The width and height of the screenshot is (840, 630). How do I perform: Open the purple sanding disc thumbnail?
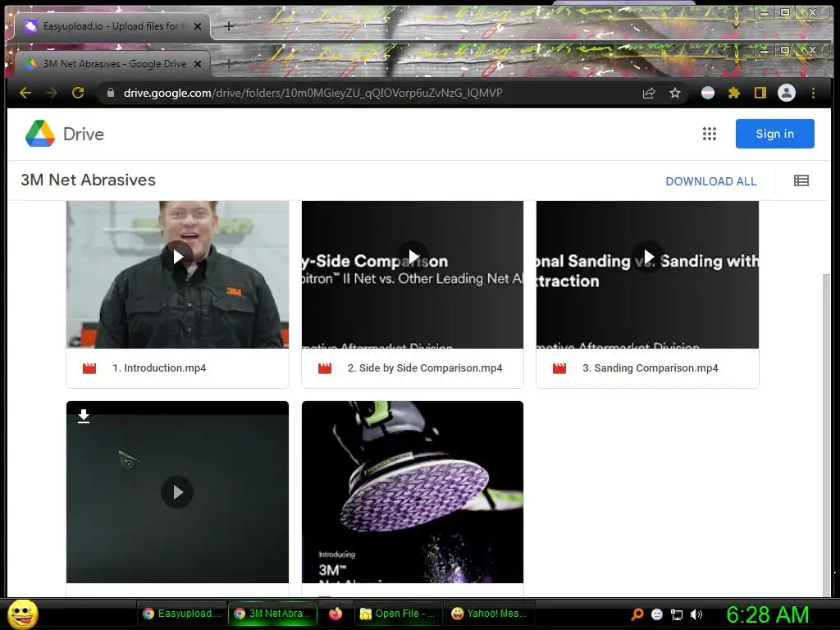(x=413, y=492)
